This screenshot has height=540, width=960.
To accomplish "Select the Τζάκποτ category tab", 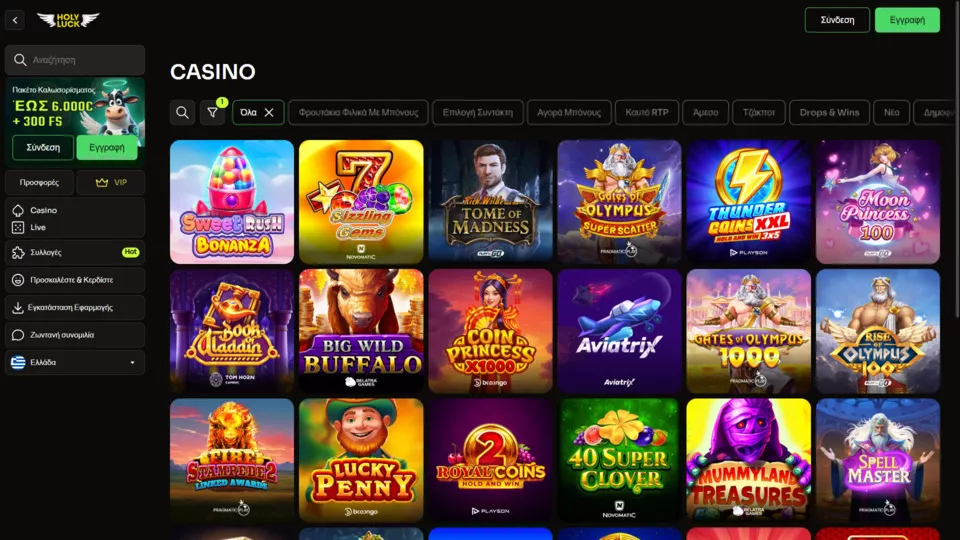I will 759,113.
